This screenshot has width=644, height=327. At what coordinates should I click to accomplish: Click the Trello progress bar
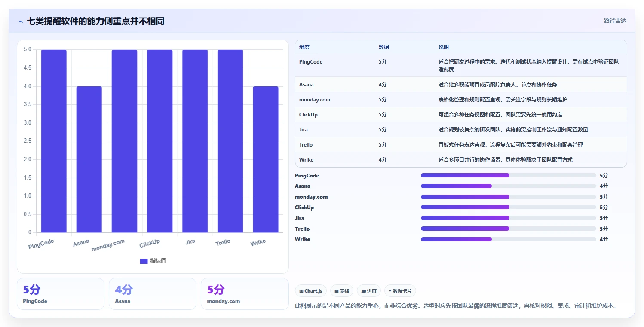pos(509,229)
